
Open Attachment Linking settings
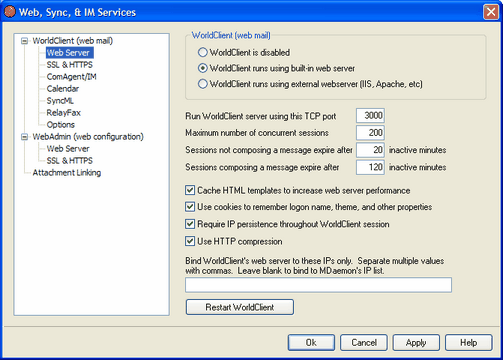tap(67, 173)
